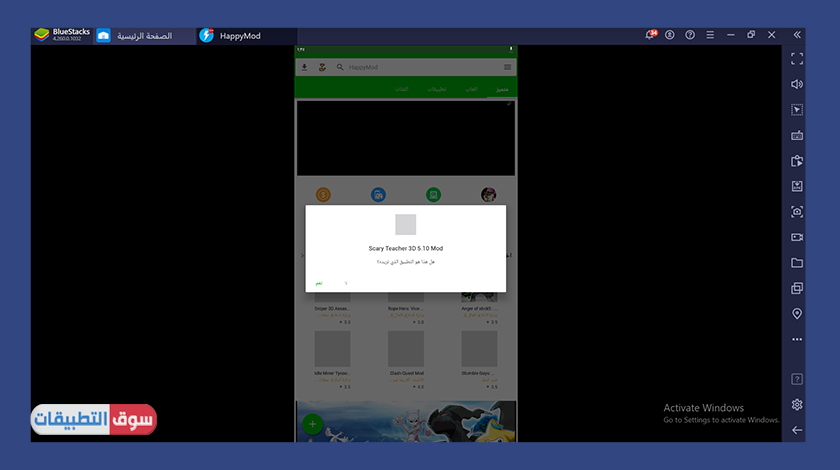Click the rotate screen icon
This screenshot has width=840, height=470.
pyautogui.click(x=797, y=161)
